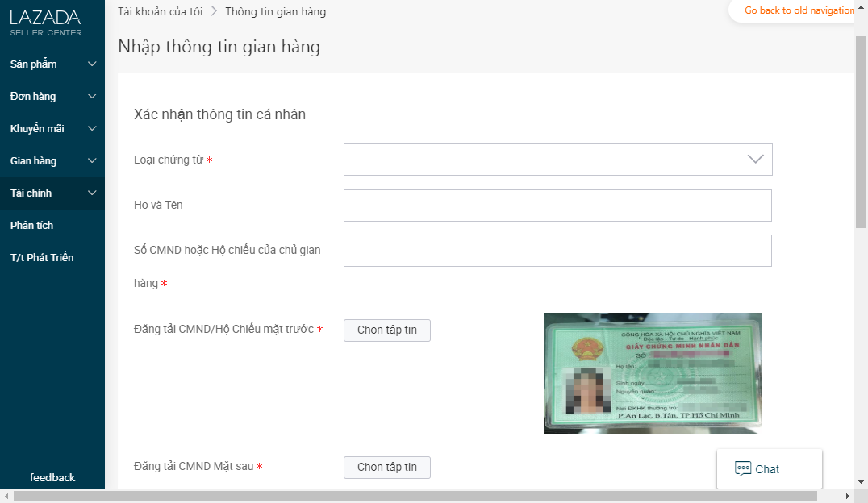
Task: Click the uploaded ID card thumbnail
Action: pos(652,372)
